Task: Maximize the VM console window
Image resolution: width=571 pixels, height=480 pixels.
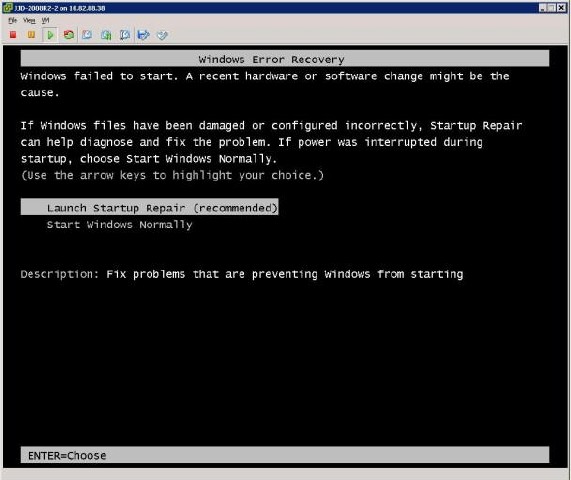Action: tap(552, 8)
